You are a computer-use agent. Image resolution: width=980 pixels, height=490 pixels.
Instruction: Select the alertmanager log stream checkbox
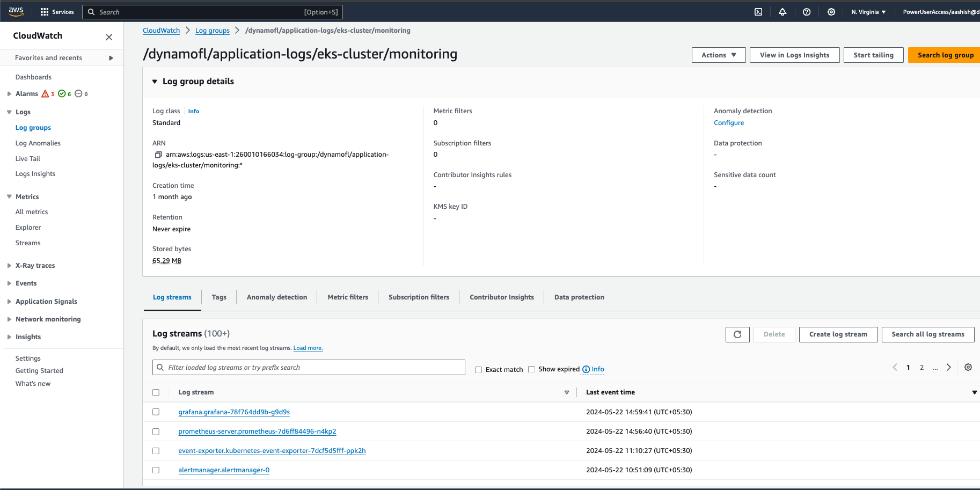[x=156, y=470]
